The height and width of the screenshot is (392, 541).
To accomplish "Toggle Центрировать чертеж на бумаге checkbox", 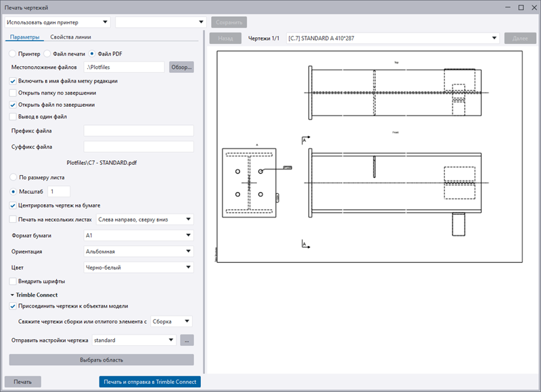I will click(x=13, y=205).
